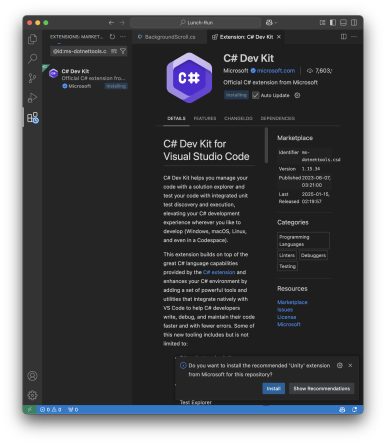This screenshot has height=444, width=386.
Task: Refresh the Extensions Marketplace list
Action: (x=112, y=37)
